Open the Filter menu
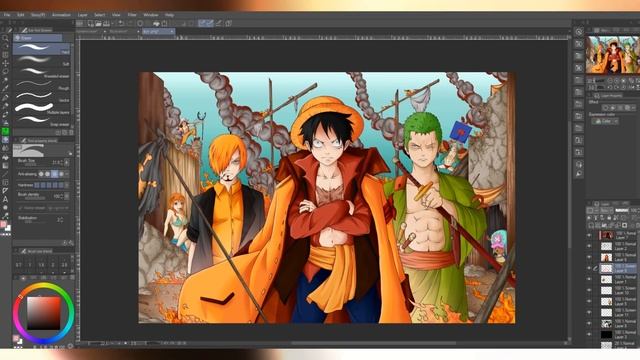 tap(132, 15)
